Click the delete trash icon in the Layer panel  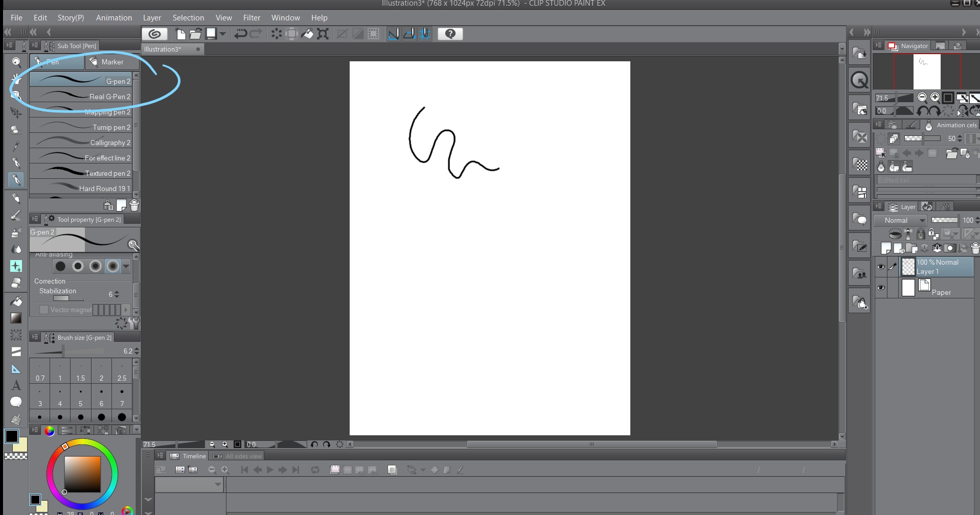point(975,248)
